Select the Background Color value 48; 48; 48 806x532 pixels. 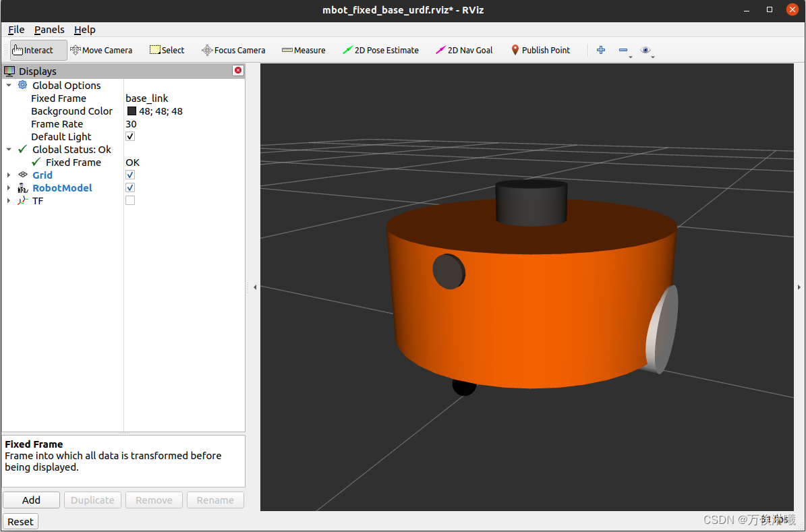tap(161, 111)
